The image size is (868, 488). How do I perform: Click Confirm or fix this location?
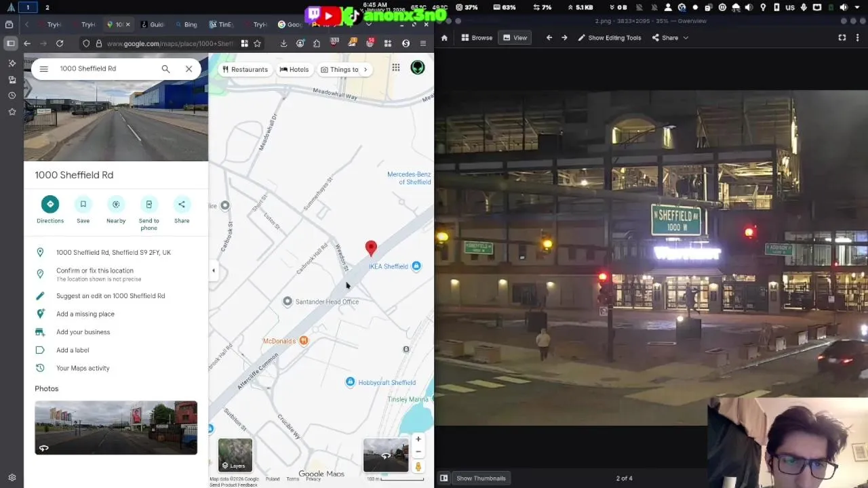116,274
